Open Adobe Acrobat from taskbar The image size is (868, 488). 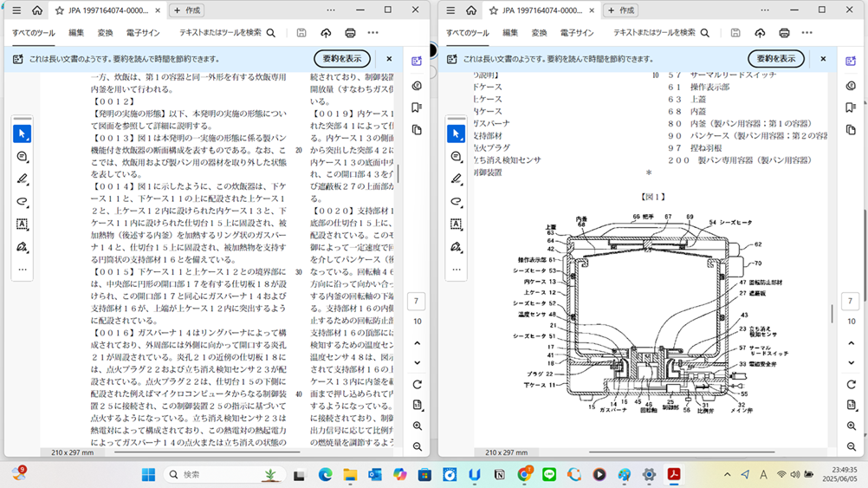[x=674, y=475]
